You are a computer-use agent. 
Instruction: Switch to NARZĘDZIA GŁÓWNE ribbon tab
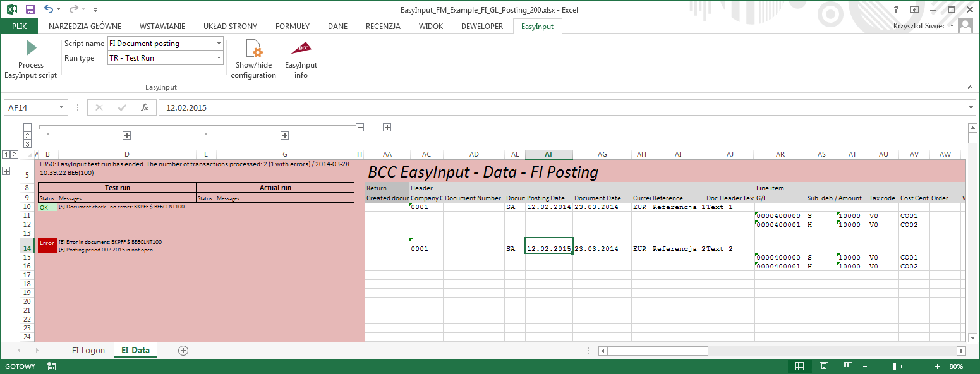click(85, 26)
